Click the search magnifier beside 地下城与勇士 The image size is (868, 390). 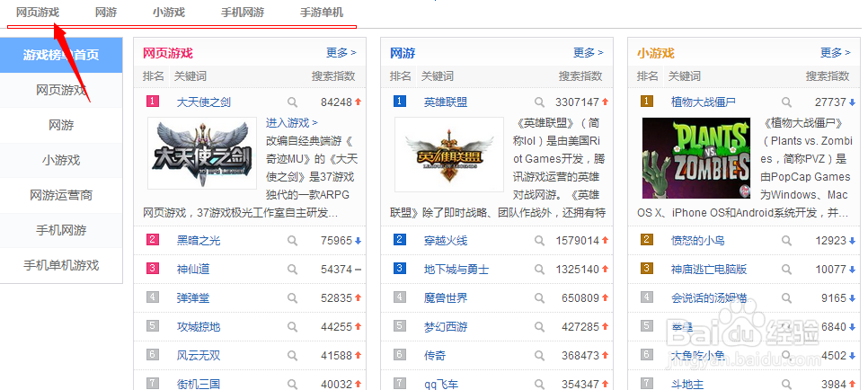[x=539, y=270]
